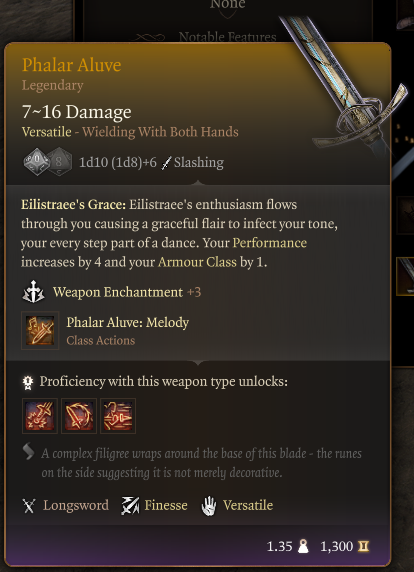
Task: Click the Weapon Enchantment +3 text
Action: [127, 292]
